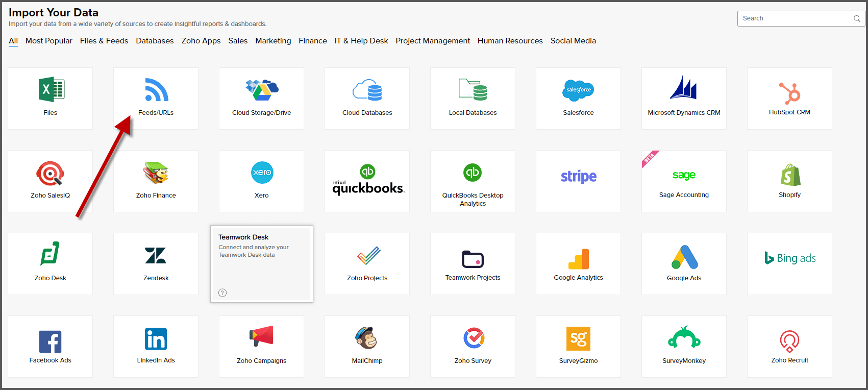
Task: Pick the Salesforce connector
Action: (578, 99)
